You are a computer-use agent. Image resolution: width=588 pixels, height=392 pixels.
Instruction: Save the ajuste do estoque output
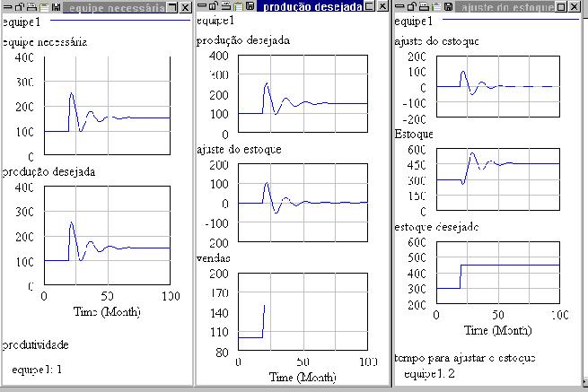tap(448, 7)
